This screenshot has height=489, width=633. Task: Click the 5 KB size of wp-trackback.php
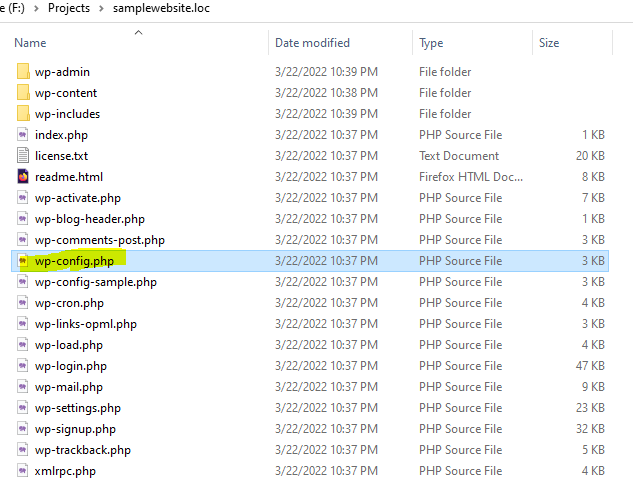click(593, 449)
